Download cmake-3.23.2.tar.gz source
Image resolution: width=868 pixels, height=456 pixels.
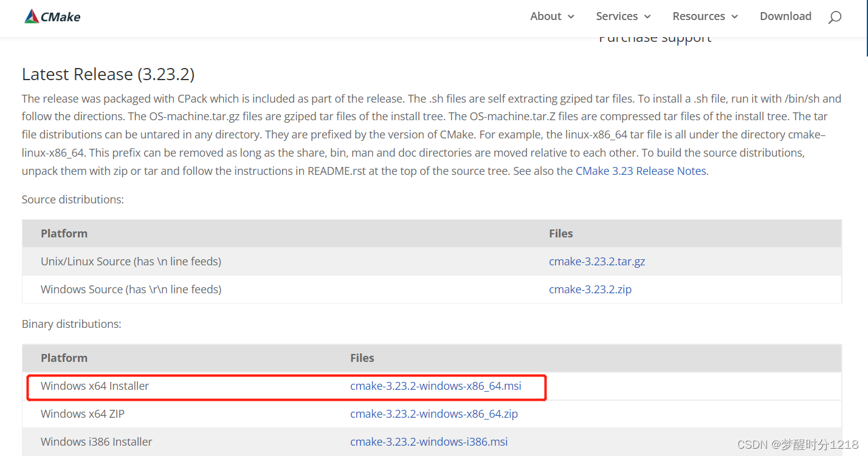[x=597, y=262]
